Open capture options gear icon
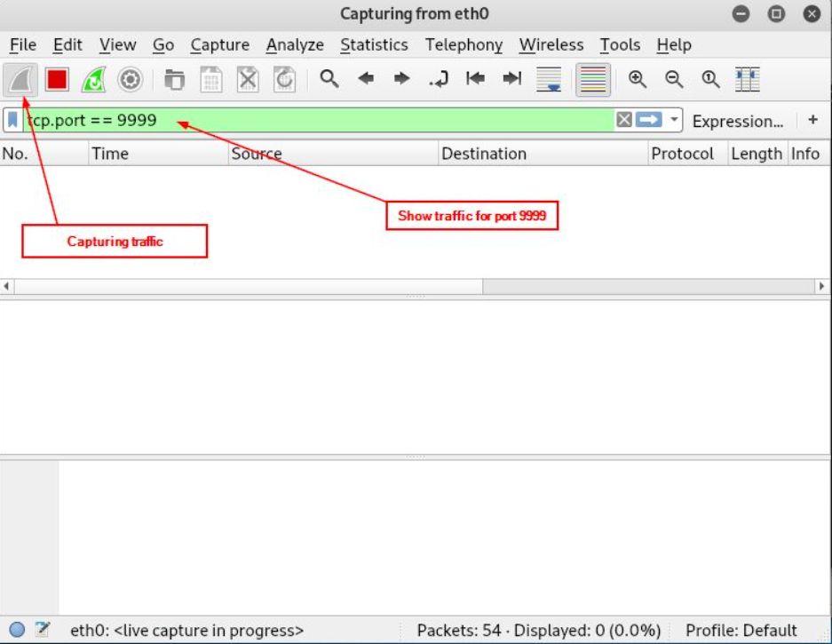Viewport: 832px width, 644px height. (131, 80)
